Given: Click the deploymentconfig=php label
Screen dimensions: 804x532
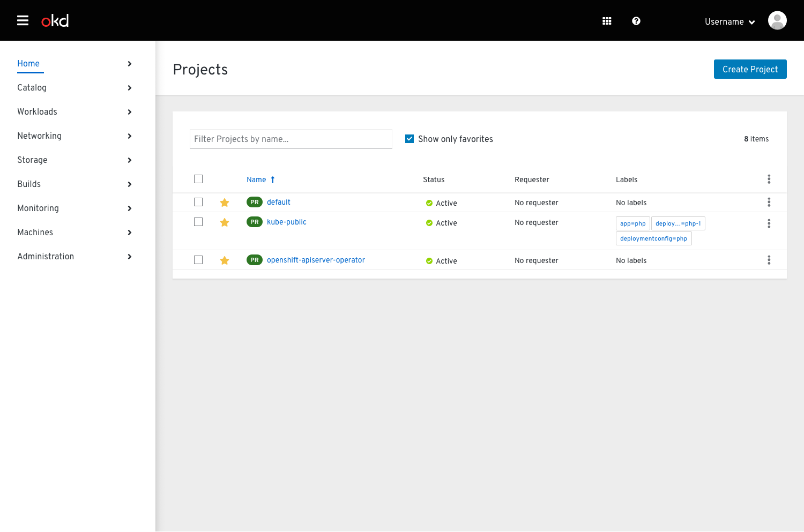Looking at the screenshot, I should 654,238.
